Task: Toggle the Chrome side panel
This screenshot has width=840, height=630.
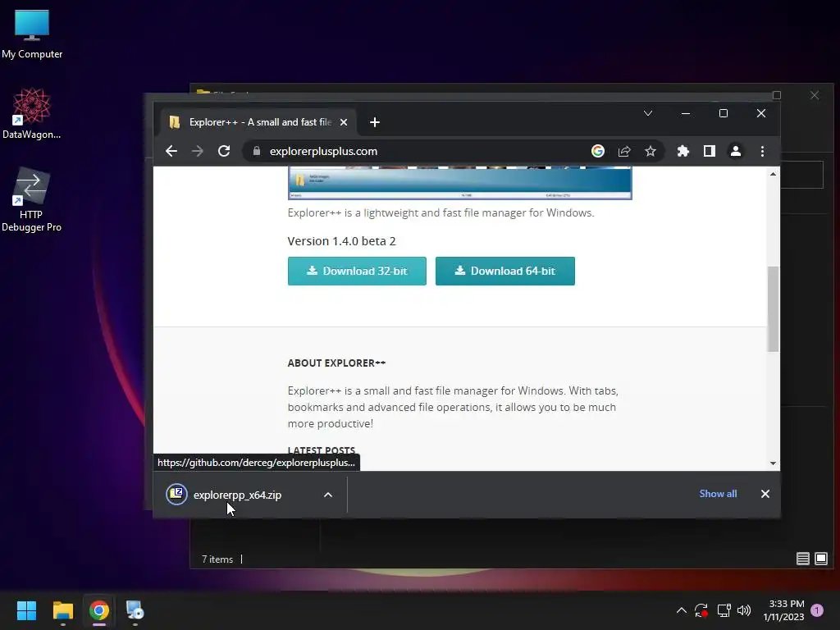Action: [x=710, y=152]
